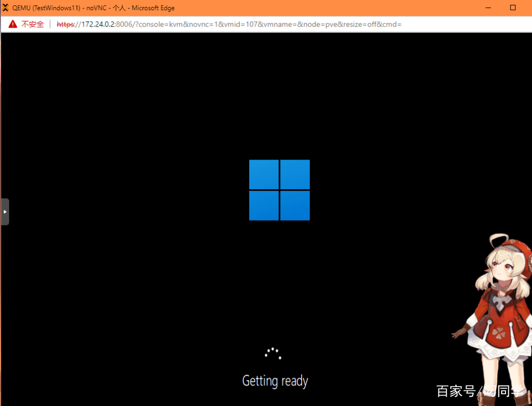
Task: Click the Windows 11 logo in the console
Action: pos(279,190)
